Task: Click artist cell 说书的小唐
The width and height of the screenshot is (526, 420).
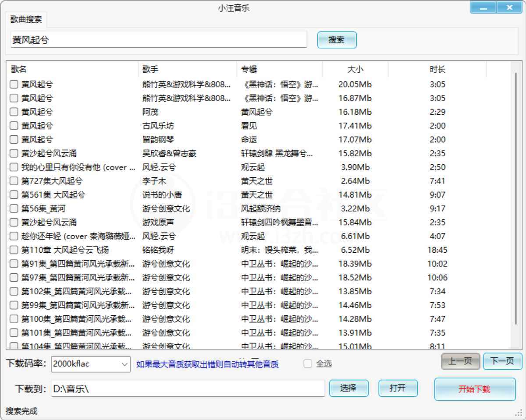Action: coord(162,195)
